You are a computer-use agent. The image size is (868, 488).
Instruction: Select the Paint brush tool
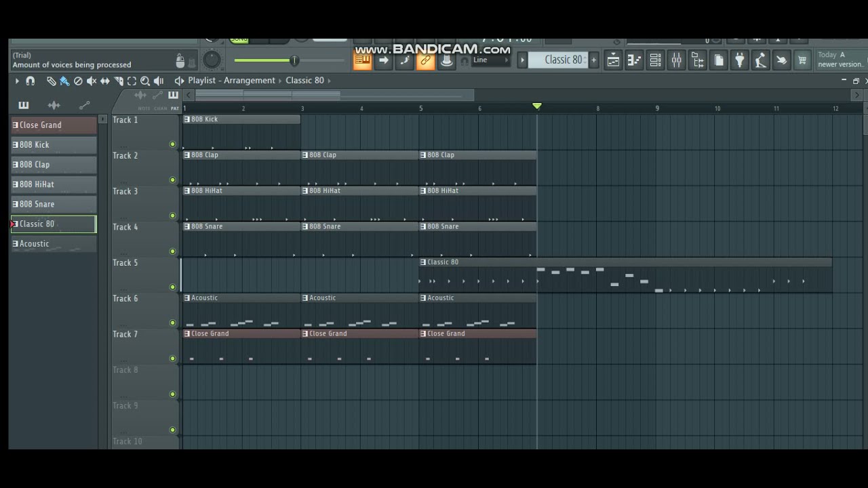point(64,81)
